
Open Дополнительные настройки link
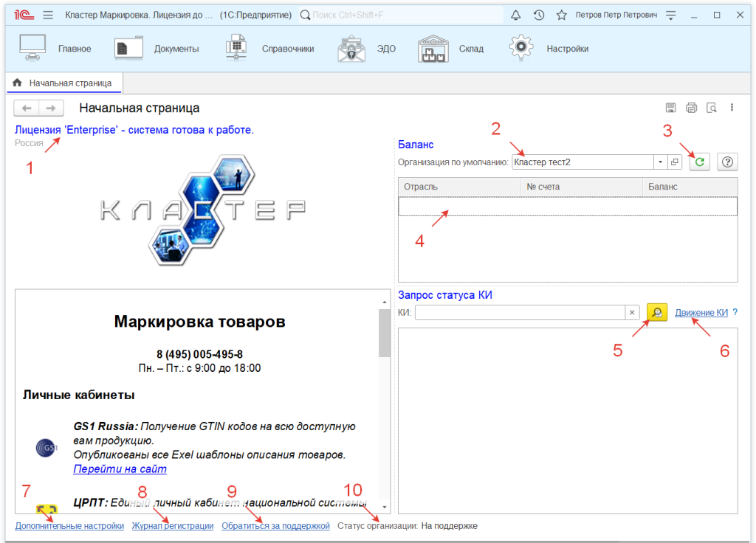69,525
